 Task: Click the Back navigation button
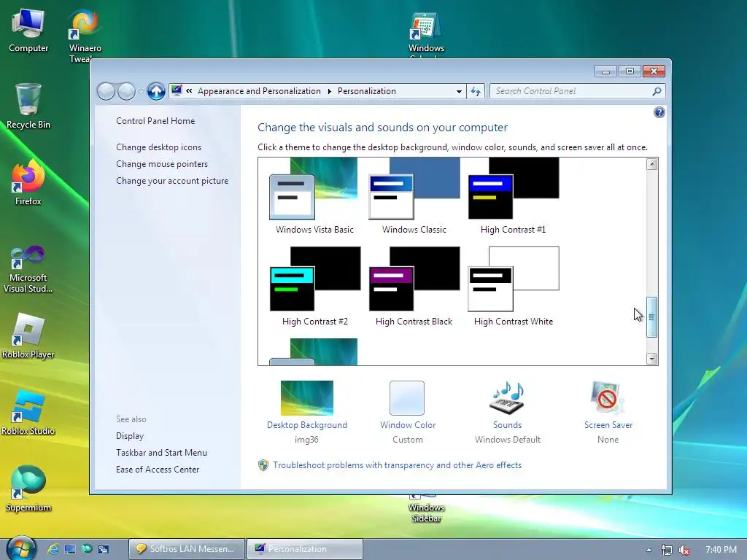pyautogui.click(x=106, y=91)
